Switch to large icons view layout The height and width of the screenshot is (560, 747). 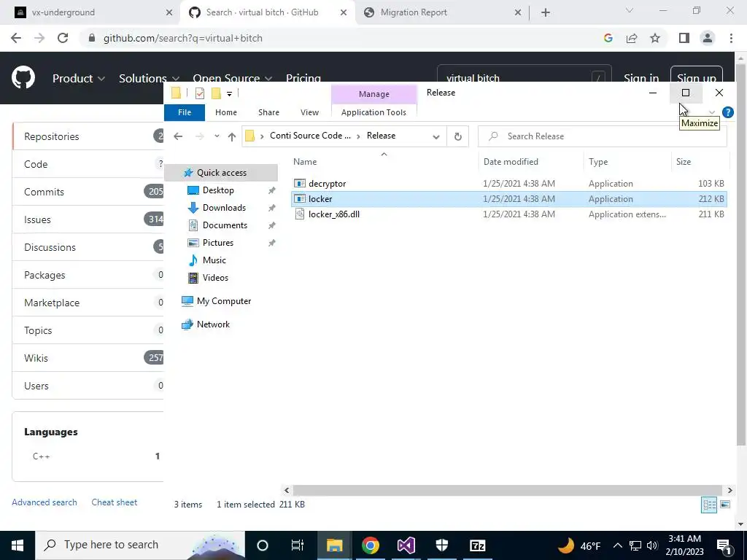(725, 505)
